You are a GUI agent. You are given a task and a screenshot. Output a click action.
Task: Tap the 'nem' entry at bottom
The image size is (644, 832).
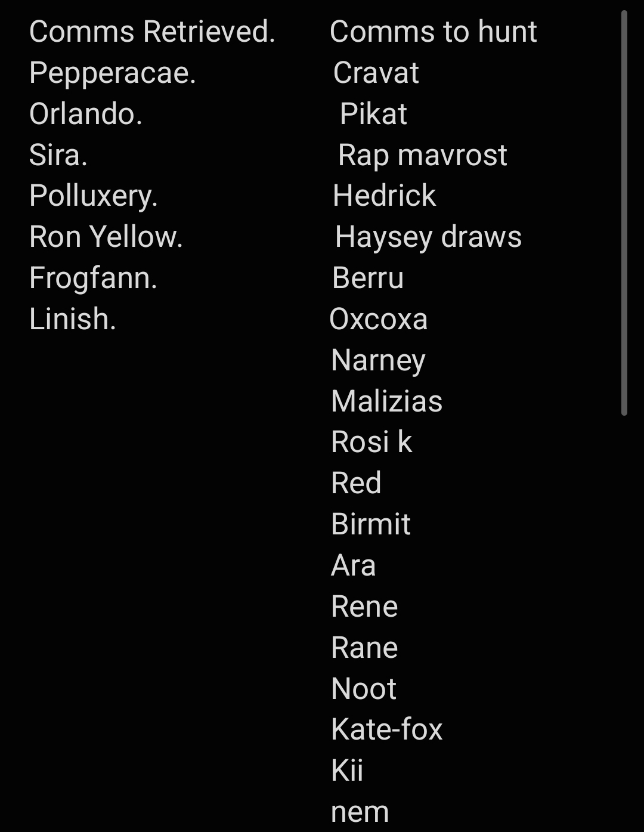click(x=360, y=812)
